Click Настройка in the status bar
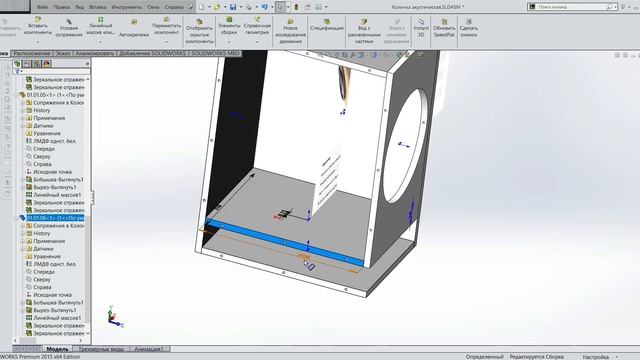640x360 pixels. tap(596, 357)
